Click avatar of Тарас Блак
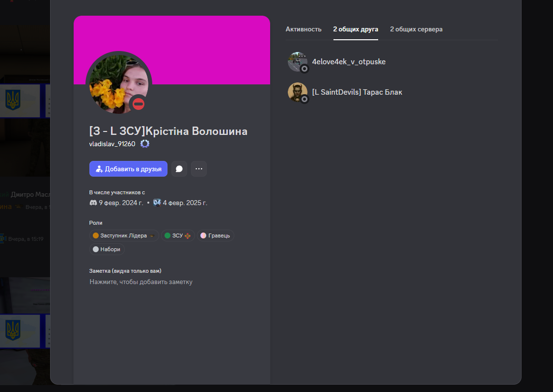The width and height of the screenshot is (553, 392). click(298, 92)
